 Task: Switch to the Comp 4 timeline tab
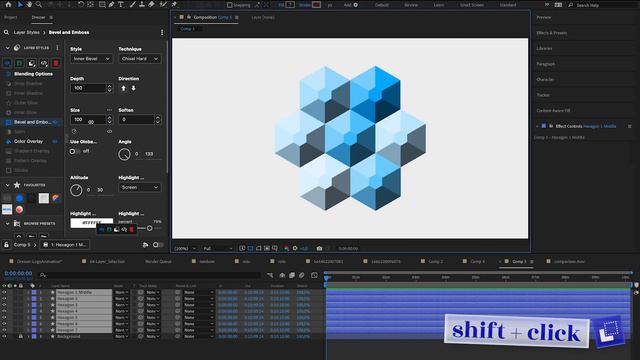point(477,261)
